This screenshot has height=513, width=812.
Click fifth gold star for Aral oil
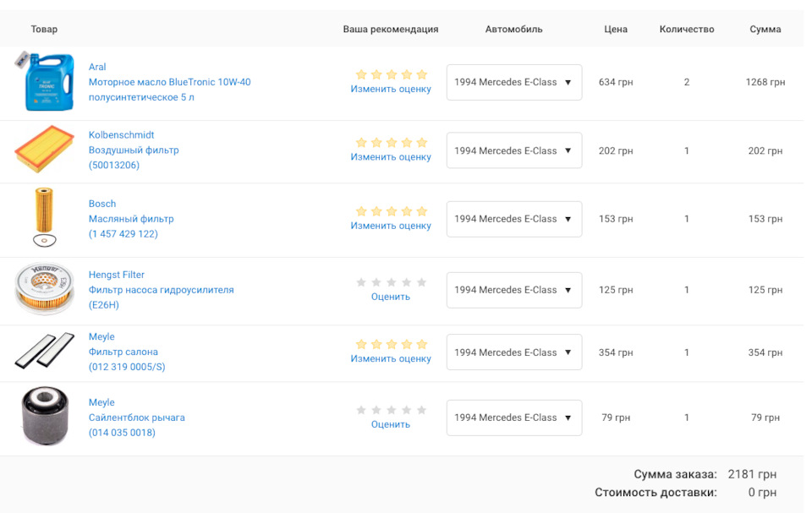(421, 74)
